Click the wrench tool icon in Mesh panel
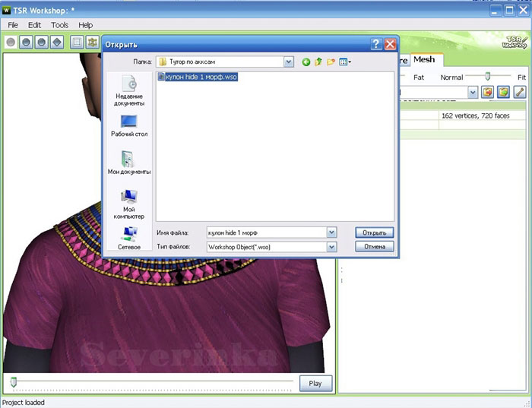 pyautogui.click(x=520, y=92)
